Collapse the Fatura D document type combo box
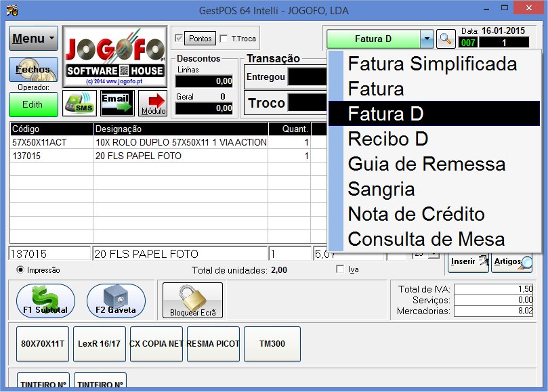The image size is (548, 392). [426, 39]
